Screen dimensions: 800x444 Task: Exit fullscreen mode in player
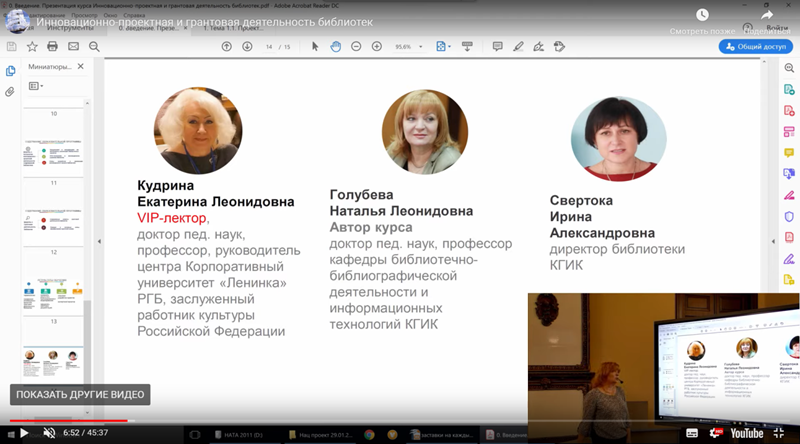779,433
